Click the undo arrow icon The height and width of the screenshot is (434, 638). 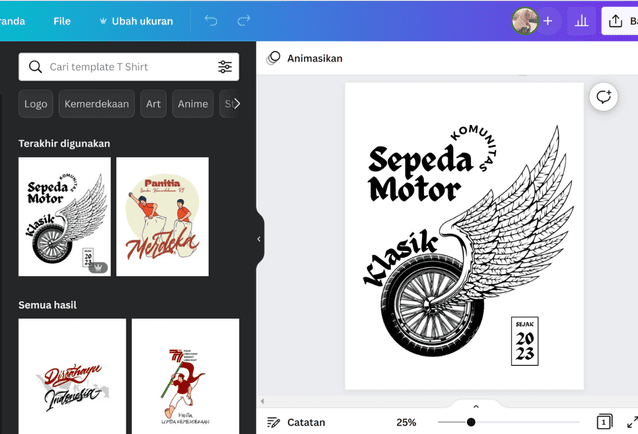pyautogui.click(x=211, y=21)
